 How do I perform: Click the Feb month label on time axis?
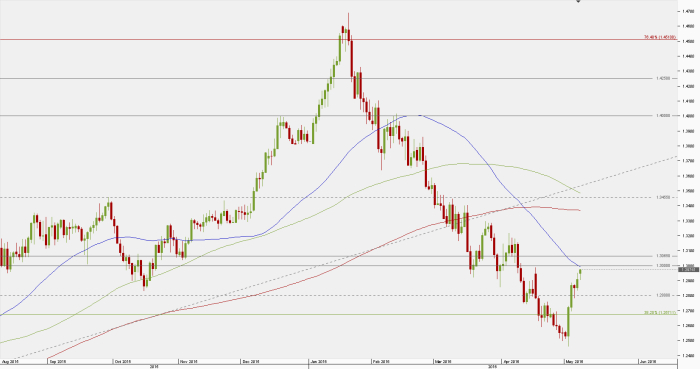[381, 362]
